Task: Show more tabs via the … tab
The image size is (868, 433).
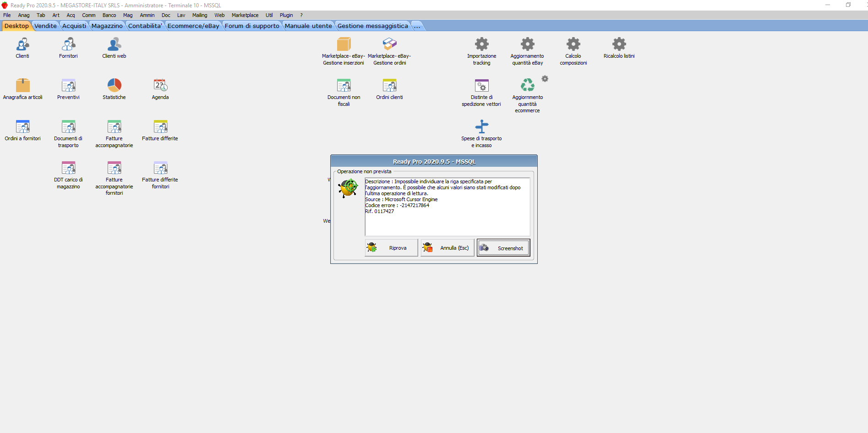Action: (x=417, y=26)
